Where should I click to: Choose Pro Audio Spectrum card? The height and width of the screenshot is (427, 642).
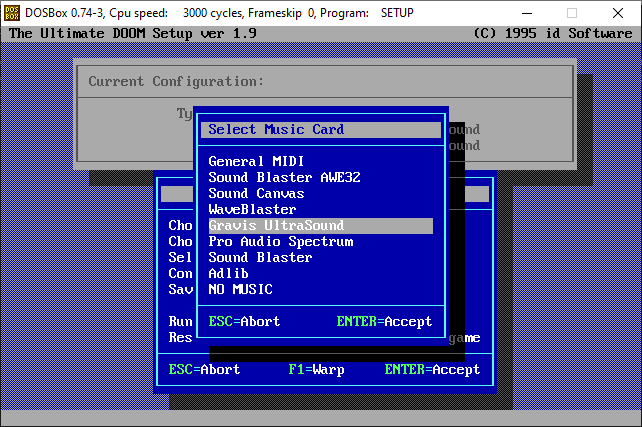280,242
